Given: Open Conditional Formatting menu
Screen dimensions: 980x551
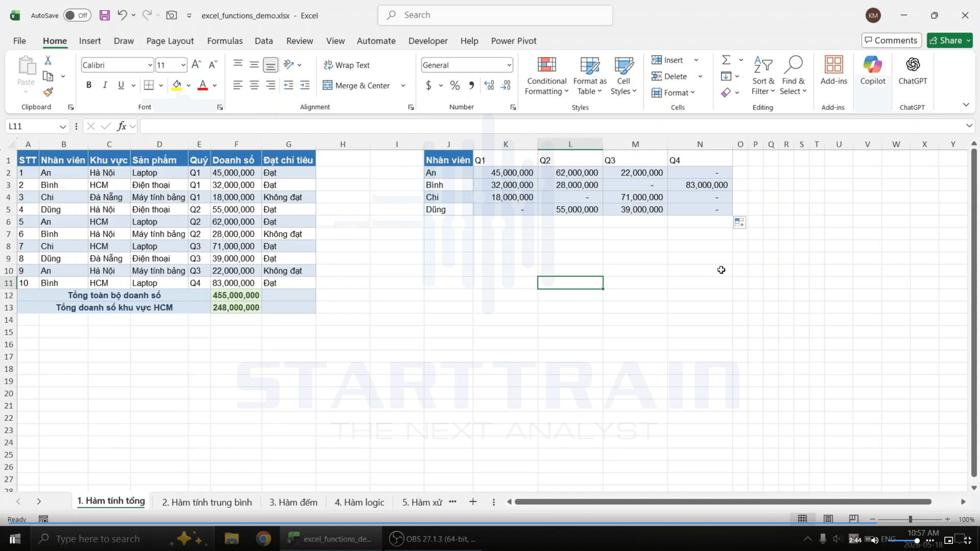Looking at the screenshot, I should click(546, 76).
